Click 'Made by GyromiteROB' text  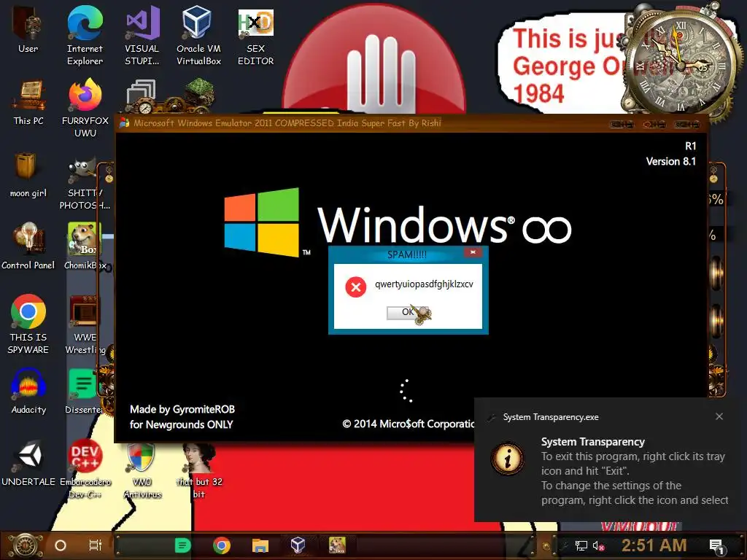pyautogui.click(x=182, y=410)
